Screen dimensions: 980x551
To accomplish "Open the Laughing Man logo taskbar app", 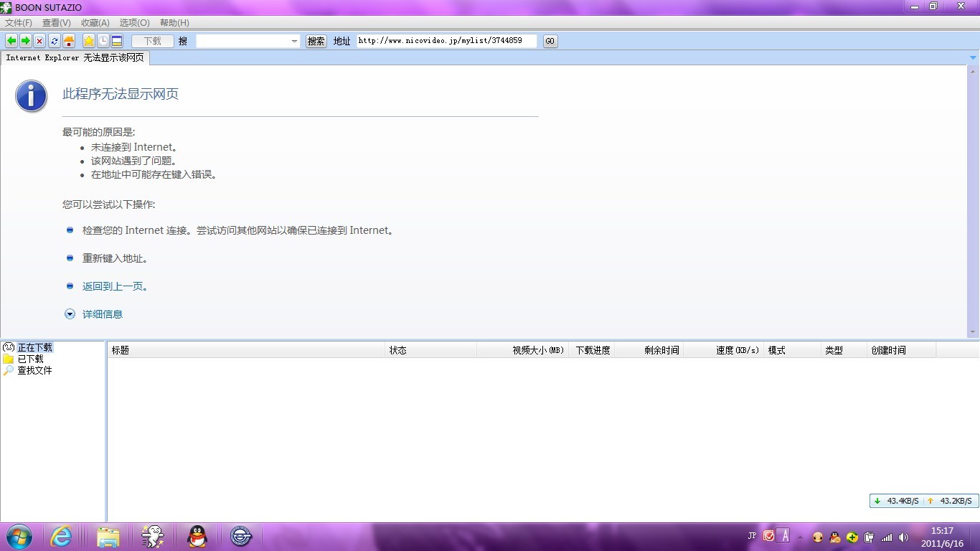I will tap(240, 536).
